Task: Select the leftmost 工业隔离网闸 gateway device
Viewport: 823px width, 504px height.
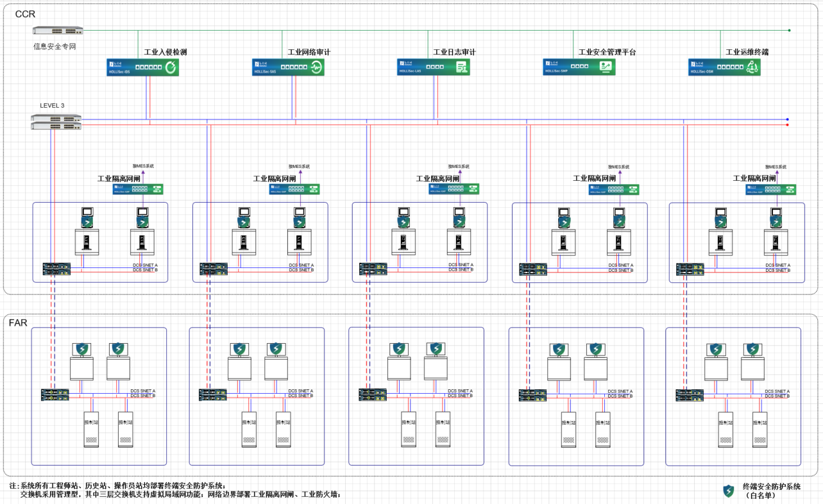Action: pyautogui.click(x=138, y=189)
